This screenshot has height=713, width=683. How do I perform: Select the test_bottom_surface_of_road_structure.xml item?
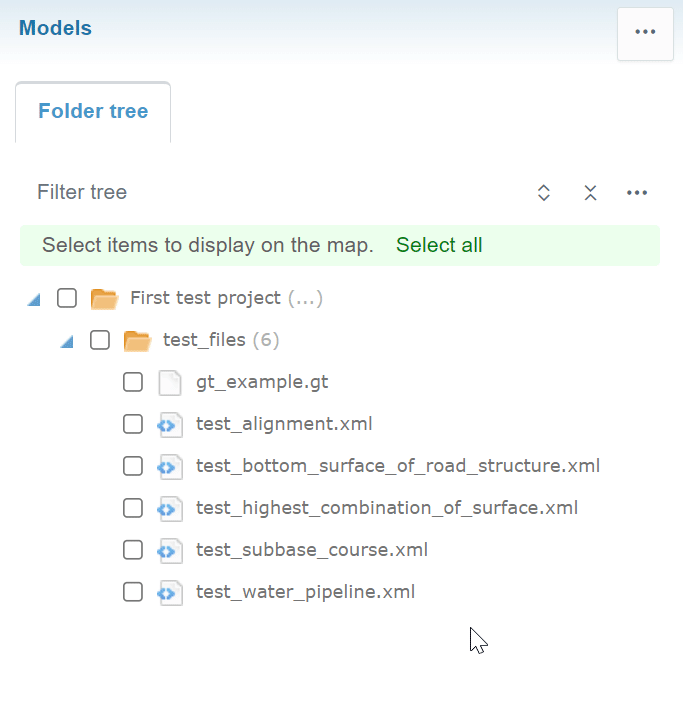(397, 466)
